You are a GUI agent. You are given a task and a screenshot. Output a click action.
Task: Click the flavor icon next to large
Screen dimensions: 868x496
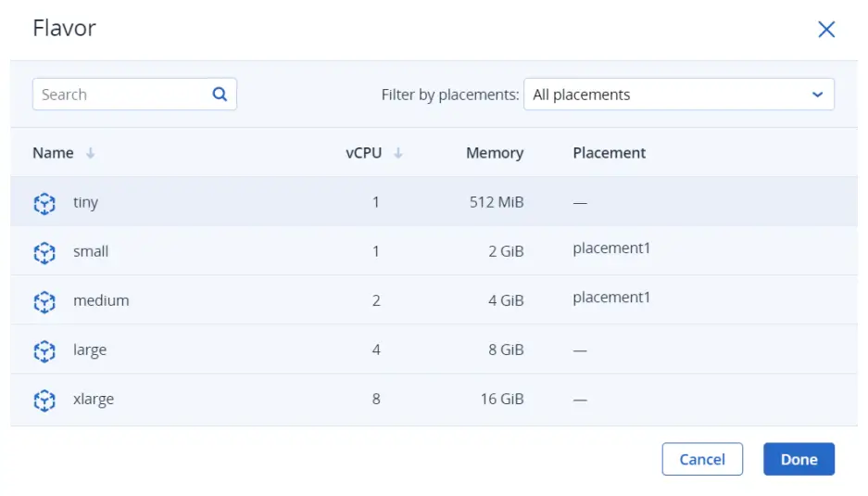[44, 350]
